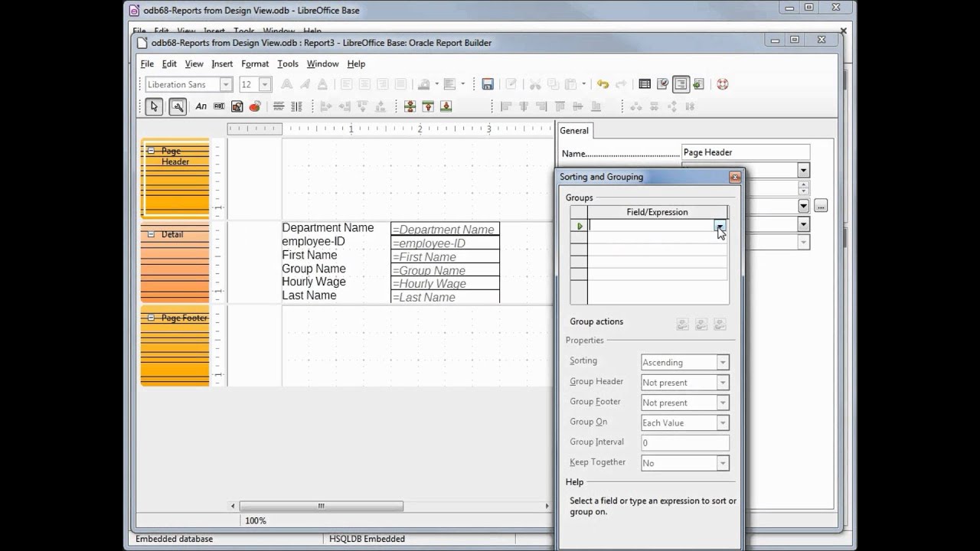Click the Execute Report icon with green arrow
Viewport: 980px width, 551px height.
(x=698, y=84)
